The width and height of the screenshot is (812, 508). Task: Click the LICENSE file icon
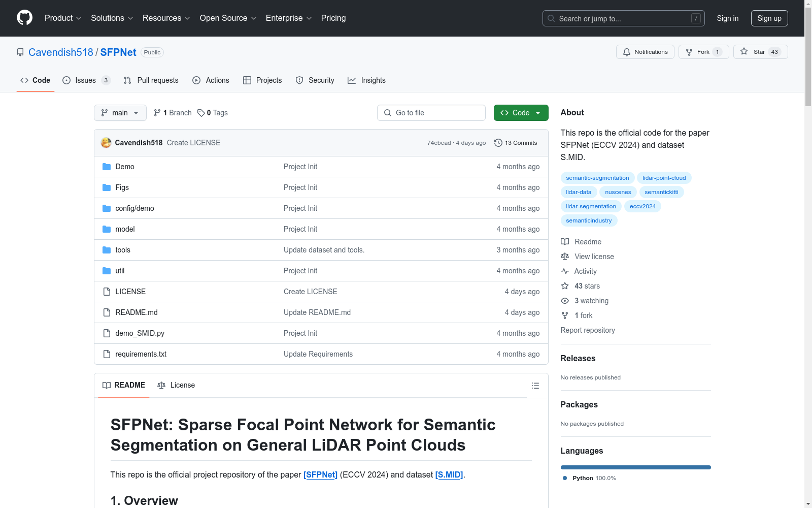107,292
